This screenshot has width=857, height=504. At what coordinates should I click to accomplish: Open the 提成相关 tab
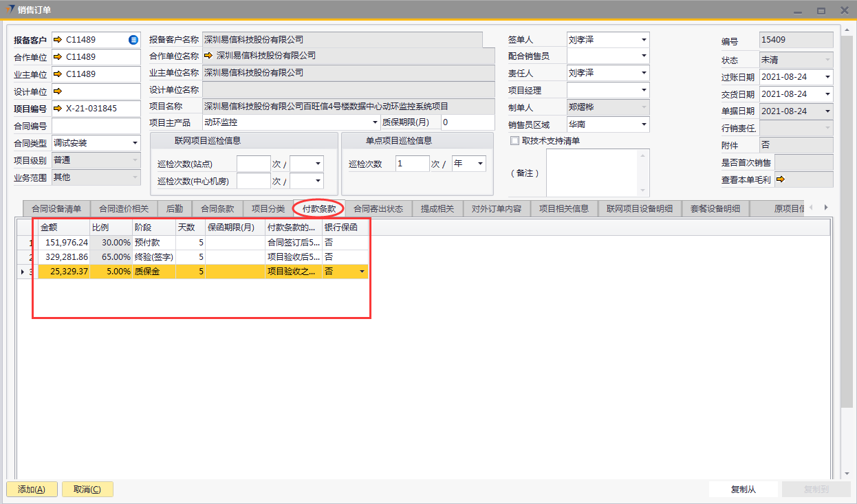point(437,208)
